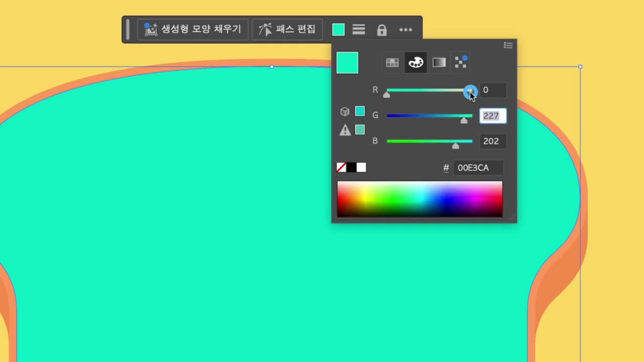Viewport: 644px width, 362px height.
Task: Click the B value field showing 202
Action: point(492,141)
